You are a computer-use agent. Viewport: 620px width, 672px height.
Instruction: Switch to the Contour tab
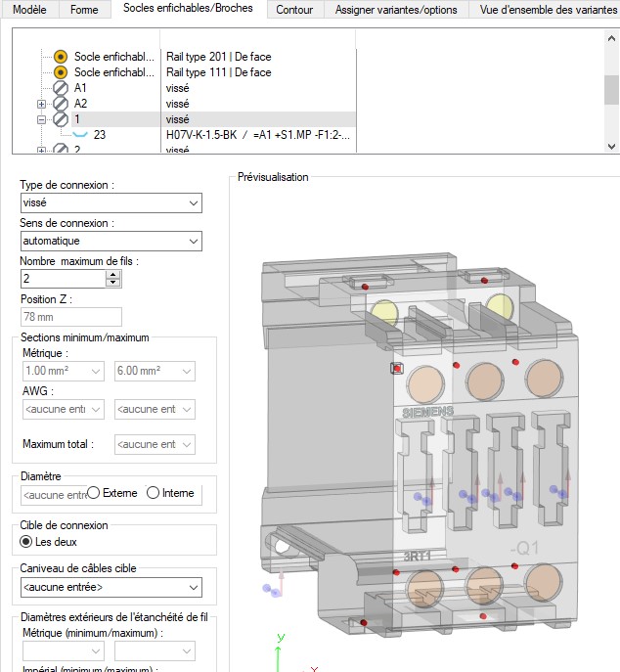pos(294,10)
